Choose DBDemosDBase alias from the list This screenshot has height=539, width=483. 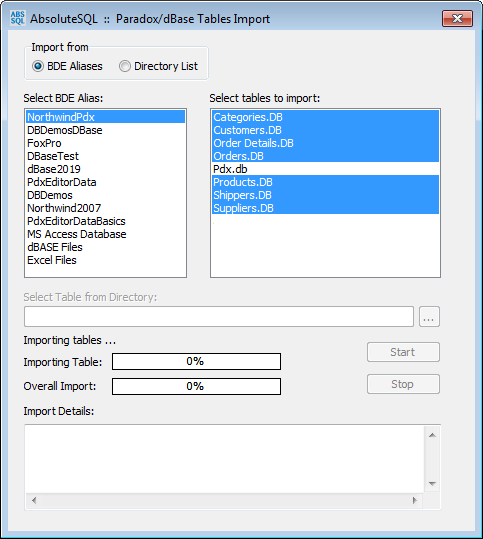coord(106,130)
